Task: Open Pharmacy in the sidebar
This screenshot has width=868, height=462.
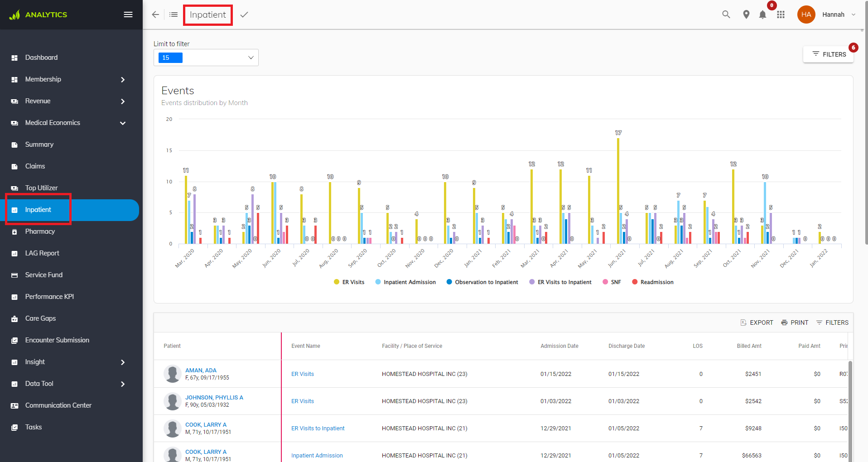Action: coord(40,231)
